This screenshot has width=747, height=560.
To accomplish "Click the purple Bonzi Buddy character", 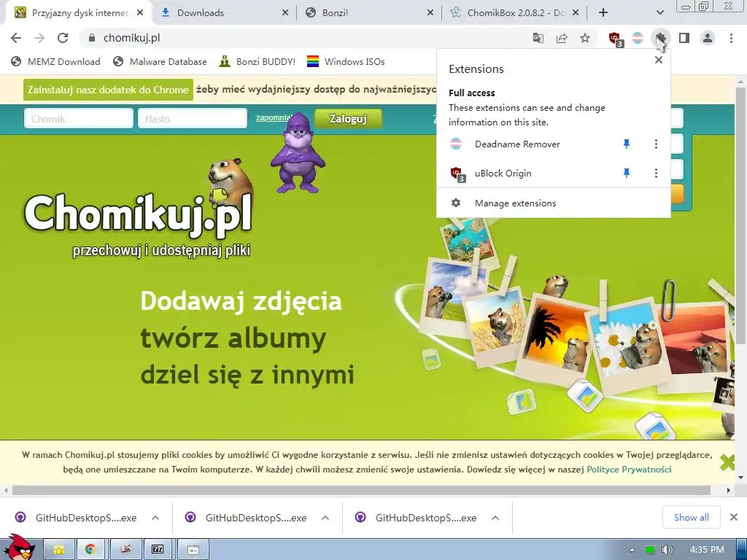I will pyautogui.click(x=298, y=153).
